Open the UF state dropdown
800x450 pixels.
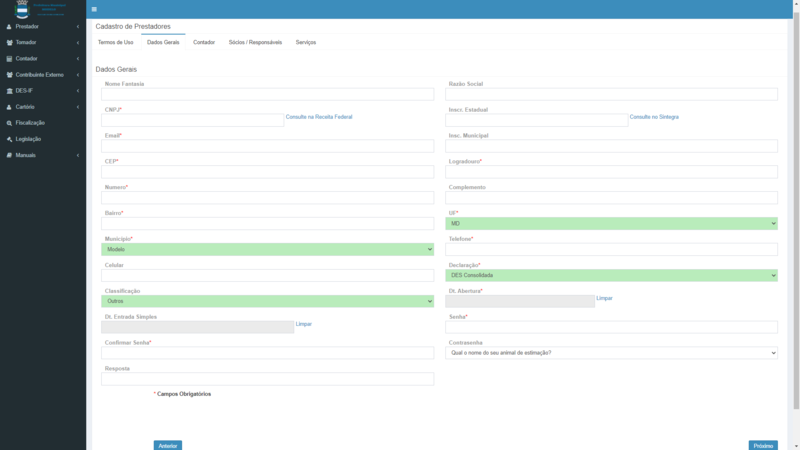[611, 224]
